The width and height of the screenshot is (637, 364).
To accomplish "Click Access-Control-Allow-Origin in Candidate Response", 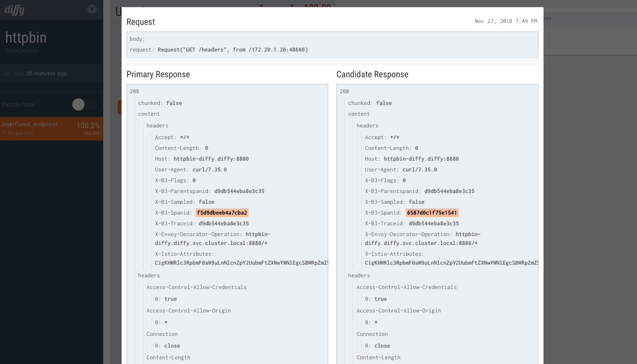I will [x=399, y=311].
